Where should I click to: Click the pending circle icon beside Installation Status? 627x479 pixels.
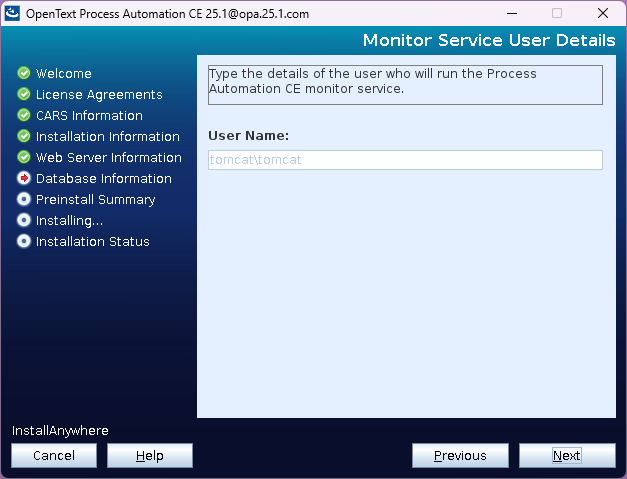(24, 241)
